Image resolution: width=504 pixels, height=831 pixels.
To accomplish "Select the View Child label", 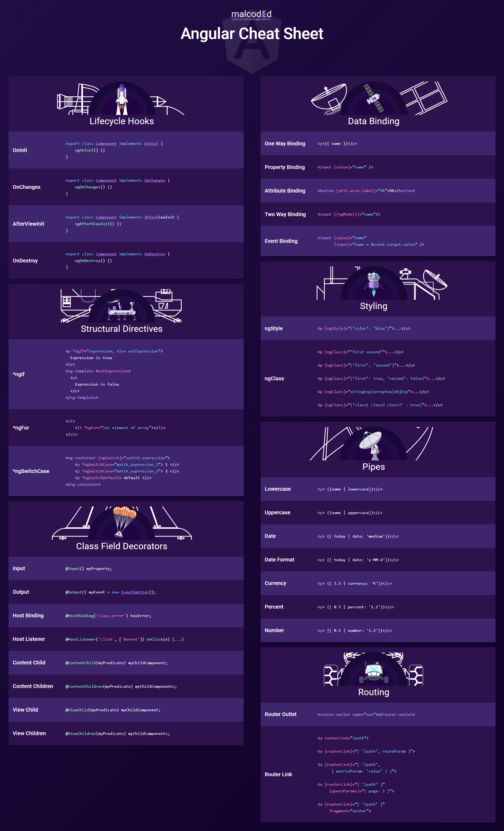I will pos(25,710).
